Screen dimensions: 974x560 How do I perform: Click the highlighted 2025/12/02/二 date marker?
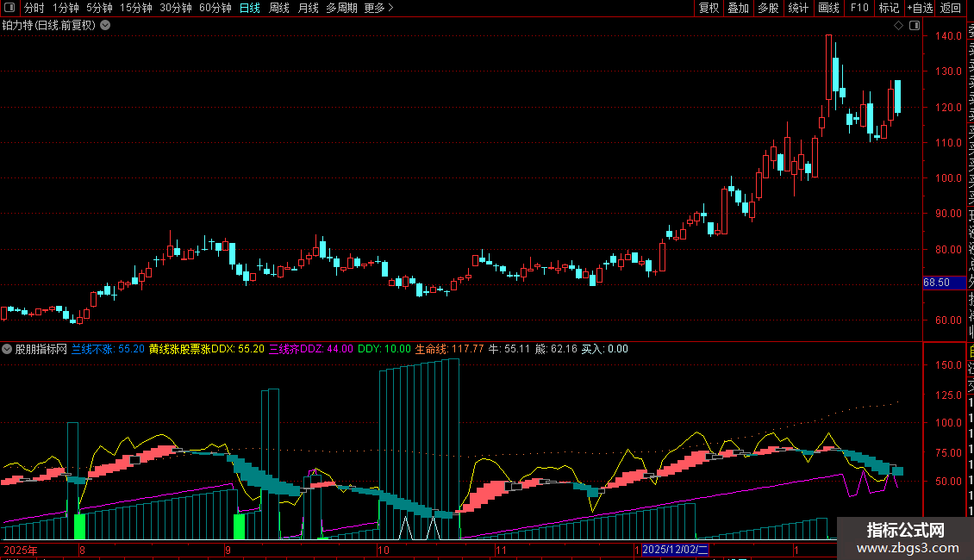point(675,550)
